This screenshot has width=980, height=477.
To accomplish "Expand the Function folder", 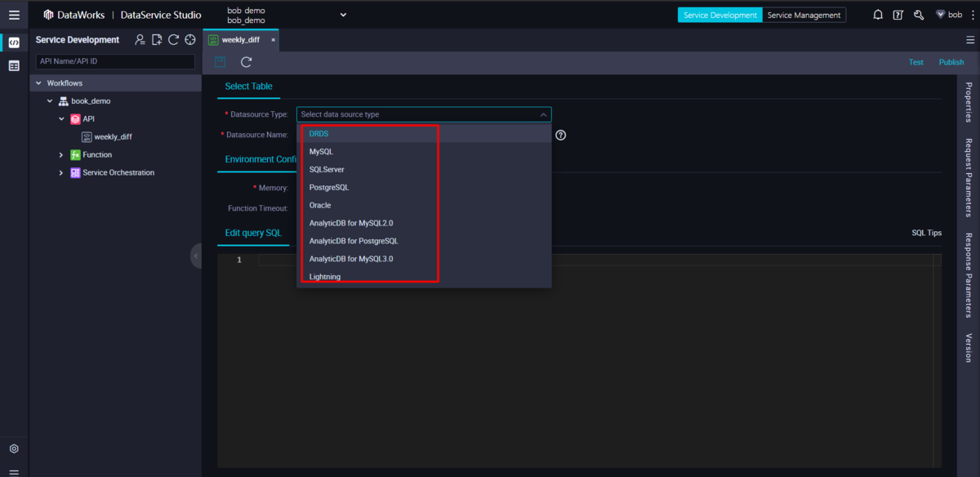I will [x=61, y=155].
